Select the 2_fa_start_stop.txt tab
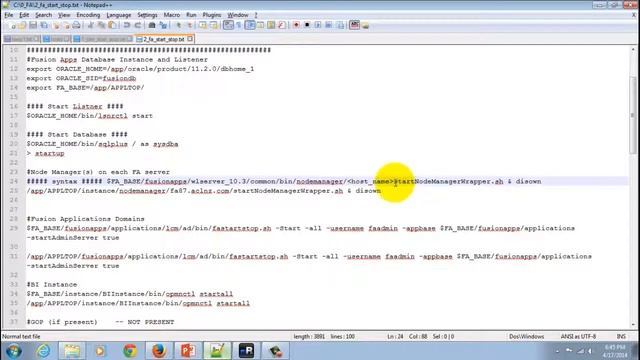This screenshot has width=640, height=360. point(164,39)
